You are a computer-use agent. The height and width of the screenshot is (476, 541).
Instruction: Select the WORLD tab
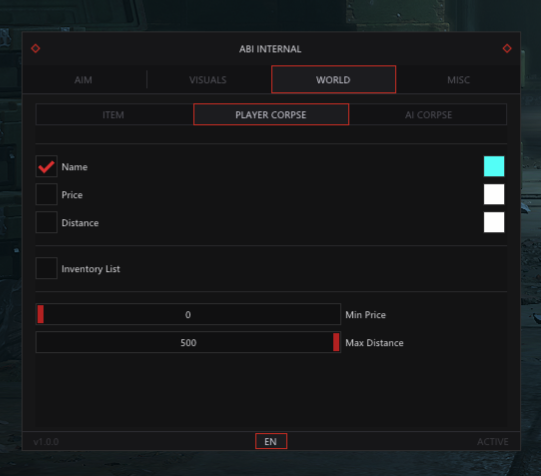click(333, 79)
